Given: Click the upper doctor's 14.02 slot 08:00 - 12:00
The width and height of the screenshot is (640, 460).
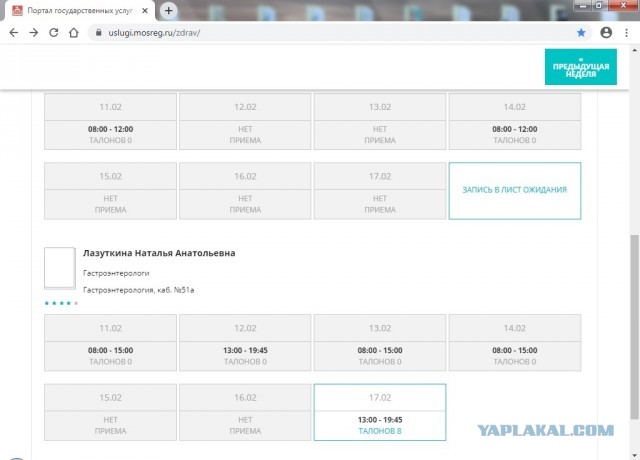Looking at the screenshot, I should pyautogui.click(x=515, y=121).
